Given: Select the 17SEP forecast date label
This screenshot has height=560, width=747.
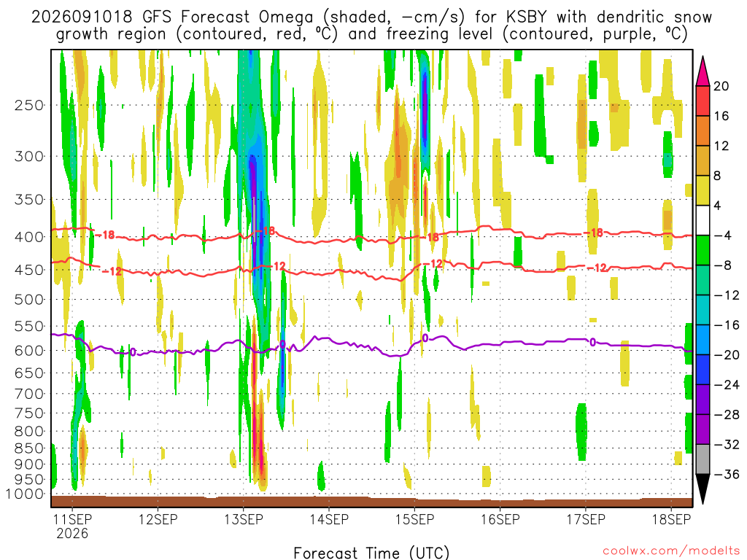Looking at the screenshot, I should tap(586, 519).
